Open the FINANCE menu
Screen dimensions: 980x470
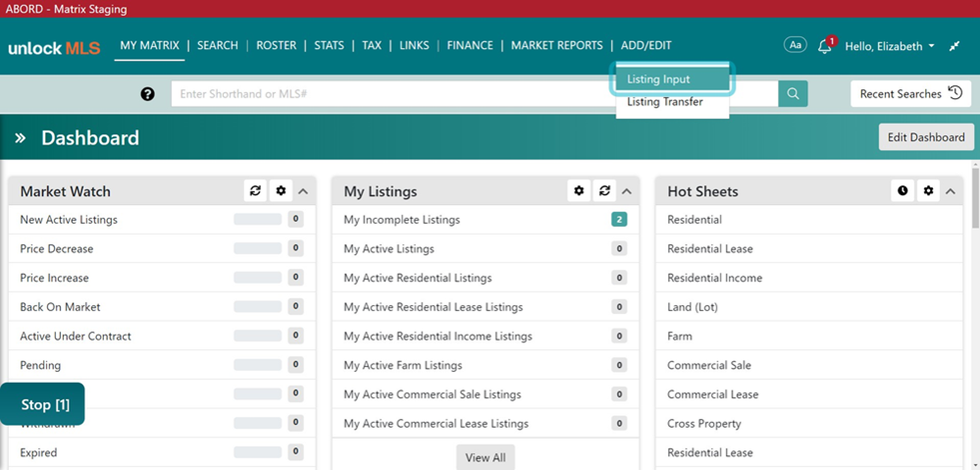click(x=470, y=45)
